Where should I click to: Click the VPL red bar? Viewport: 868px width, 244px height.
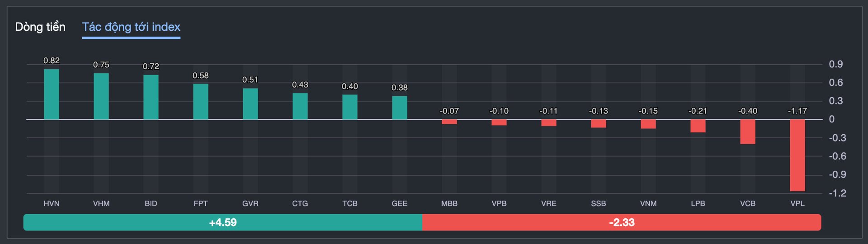(797, 155)
